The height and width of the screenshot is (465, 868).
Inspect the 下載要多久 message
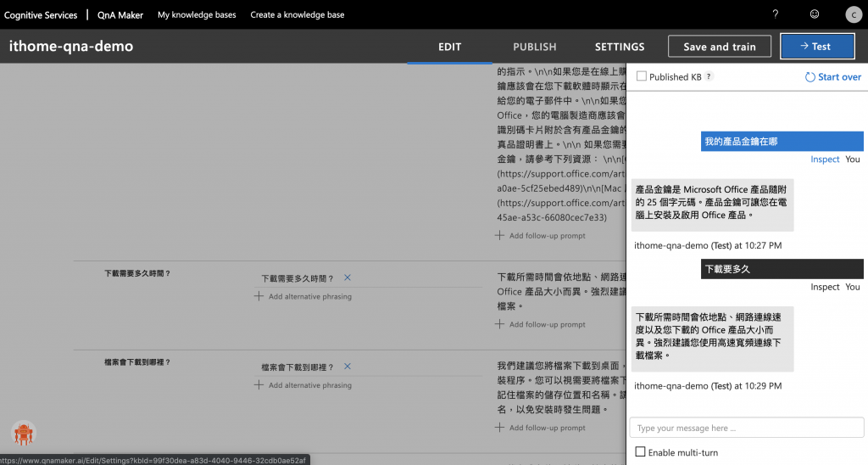click(825, 287)
